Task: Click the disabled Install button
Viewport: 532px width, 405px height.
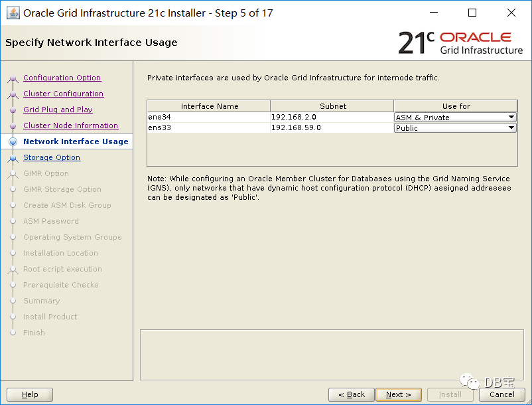Action: [x=450, y=394]
